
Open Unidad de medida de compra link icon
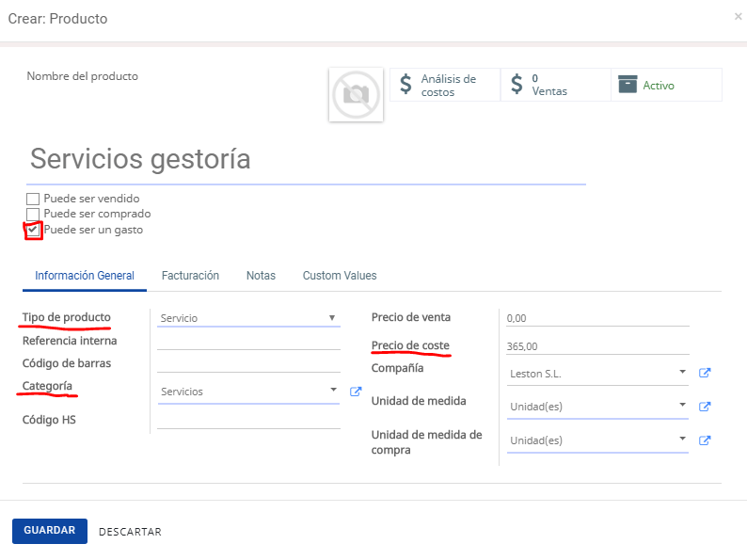[x=705, y=440]
